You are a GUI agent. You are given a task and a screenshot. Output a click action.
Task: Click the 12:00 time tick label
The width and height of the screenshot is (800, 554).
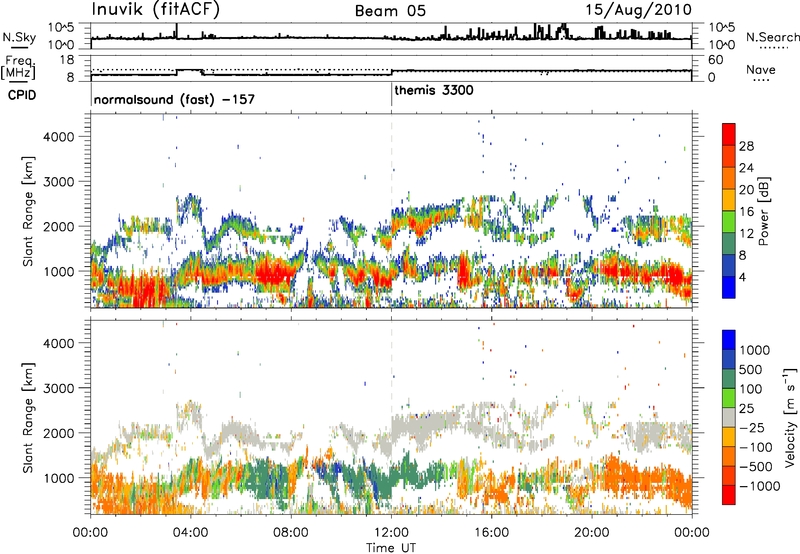coord(391,533)
